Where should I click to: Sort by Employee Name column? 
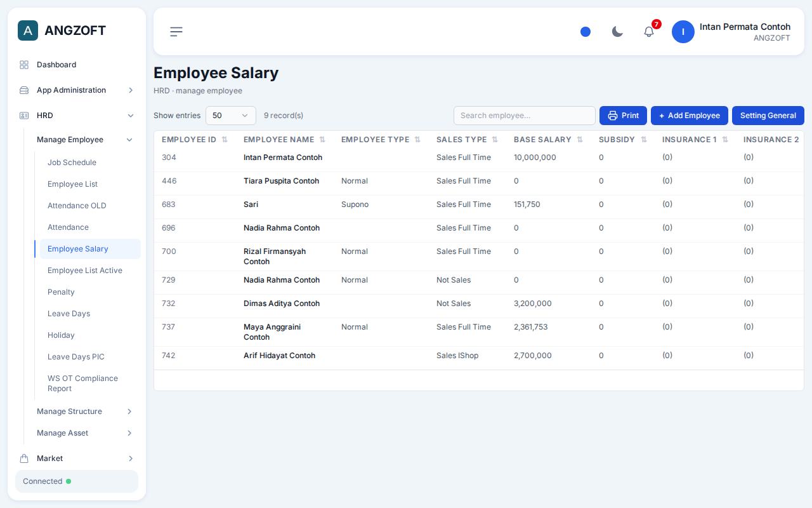[x=322, y=140]
